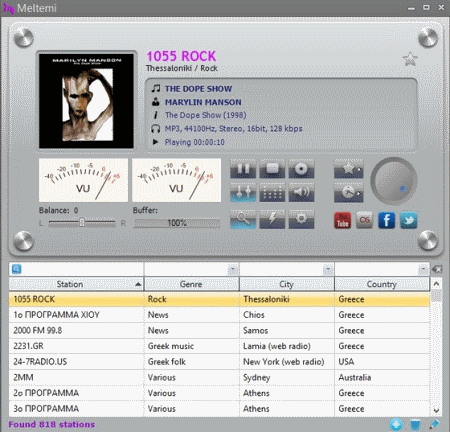Delete station with the trash bin icon
Viewport: 450px width, 432px height.
point(415,425)
